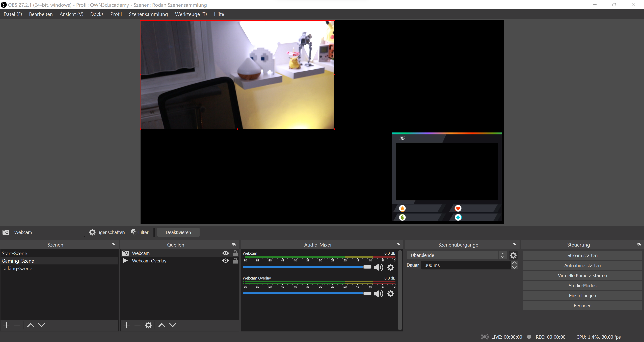The width and height of the screenshot is (644, 342).
Task: Open transition properties gear next to Überblende
Action: (513, 255)
